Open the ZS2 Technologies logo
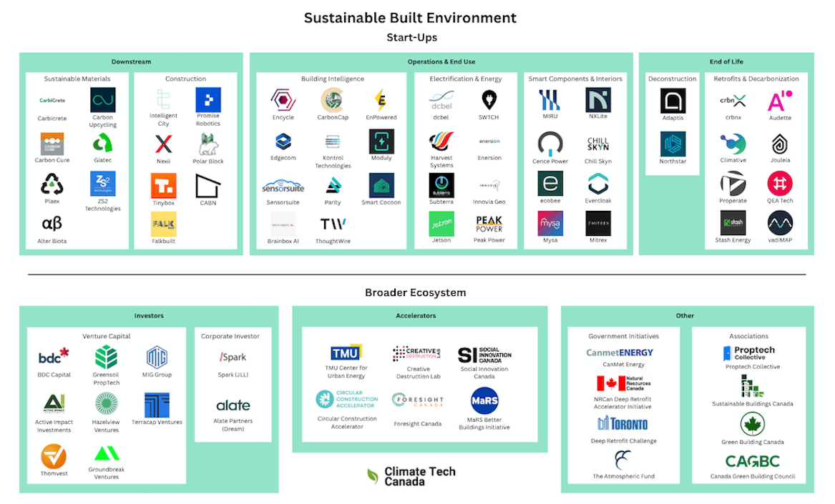Viewport: 835px width, 504px height. click(103, 184)
